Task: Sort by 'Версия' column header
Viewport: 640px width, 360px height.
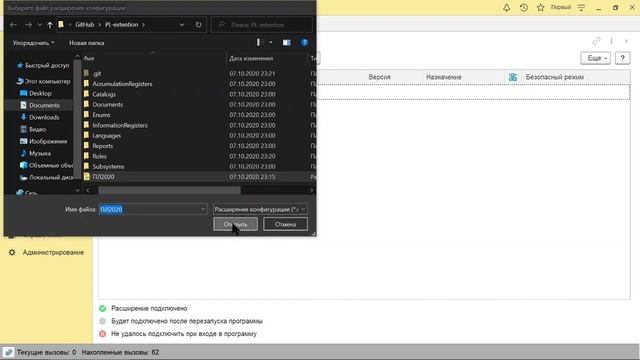Action: pos(380,77)
